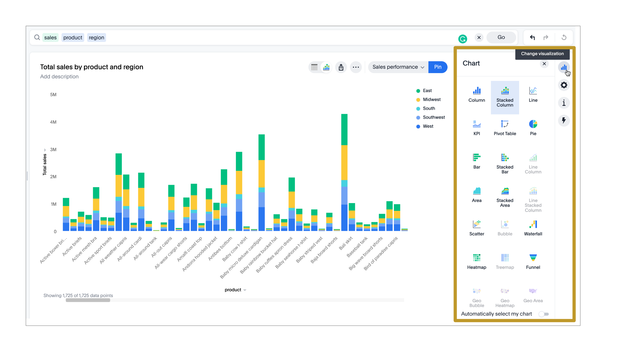Open the product axis dropdown
This screenshot has height=361, width=644.
[x=245, y=290]
